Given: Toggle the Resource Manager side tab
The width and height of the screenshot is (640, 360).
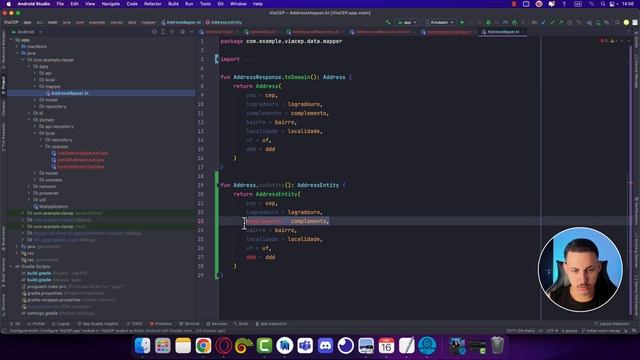Looking at the screenshot, I should pos(3,49).
